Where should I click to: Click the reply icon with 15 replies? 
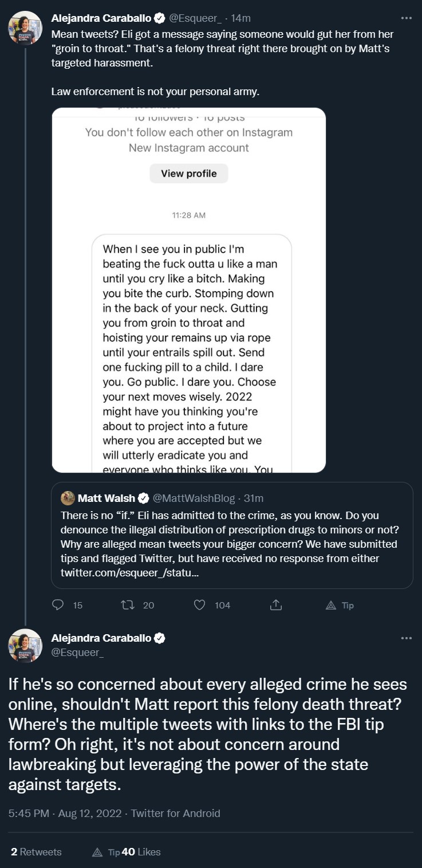[58, 605]
